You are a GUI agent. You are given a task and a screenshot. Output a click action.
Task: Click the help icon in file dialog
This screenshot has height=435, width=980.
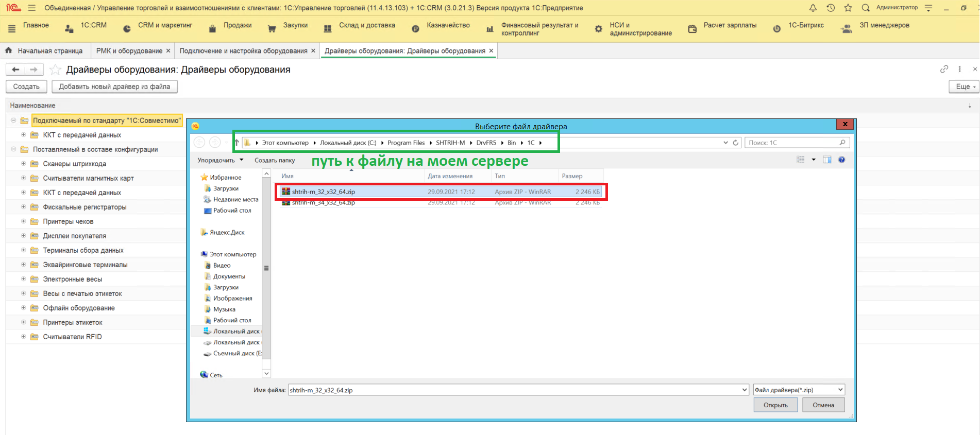point(841,160)
